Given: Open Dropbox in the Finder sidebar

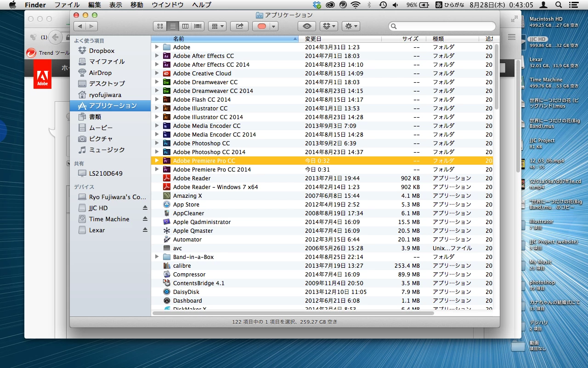Looking at the screenshot, I should pos(101,51).
